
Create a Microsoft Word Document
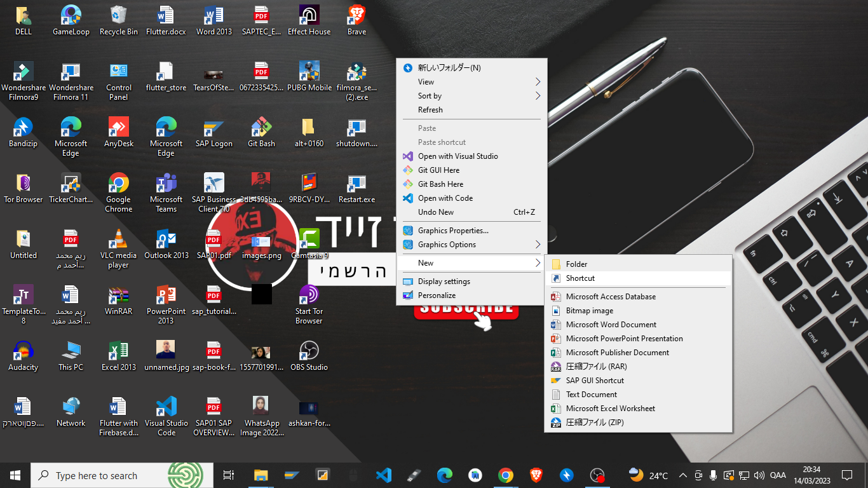click(x=638, y=325)
